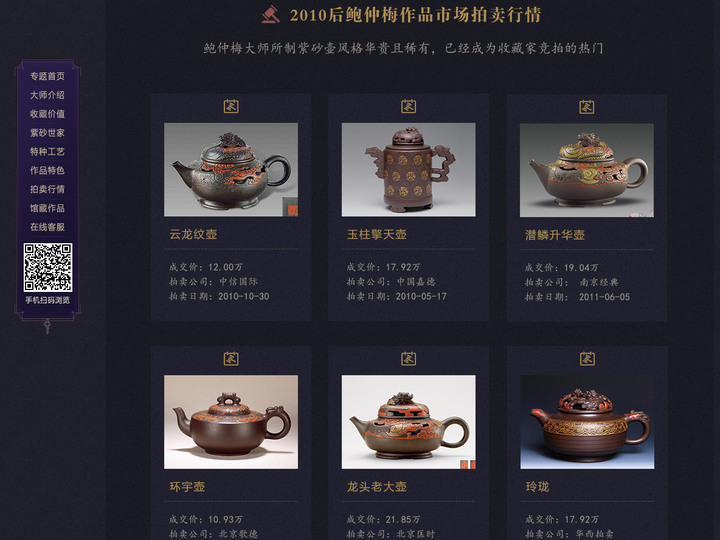Click the seal icon above 玲珑 card
720x540 pixels.
[x=587, y=359]
